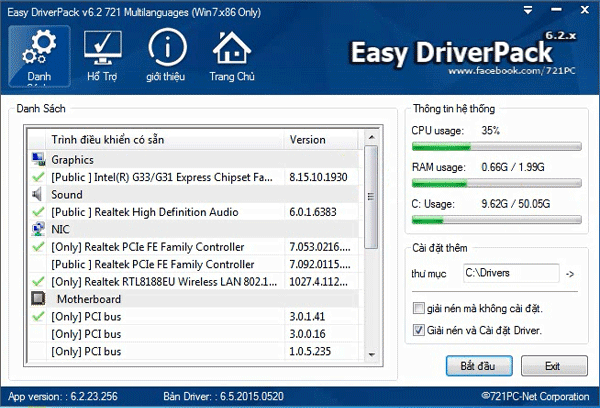Viewport: 600px width, 408px height.
Task: Select PCI bus version 1.0.5.235 row
Action: pos(194,351)
